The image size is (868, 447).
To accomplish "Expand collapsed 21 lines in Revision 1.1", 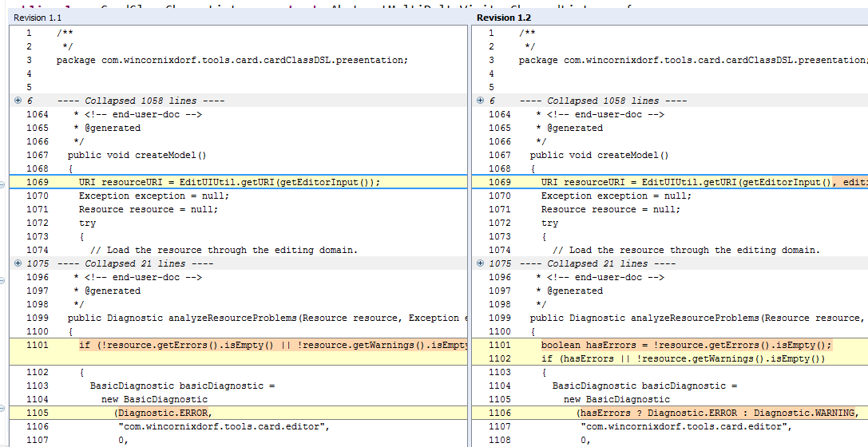I will [x=18, y=263].
